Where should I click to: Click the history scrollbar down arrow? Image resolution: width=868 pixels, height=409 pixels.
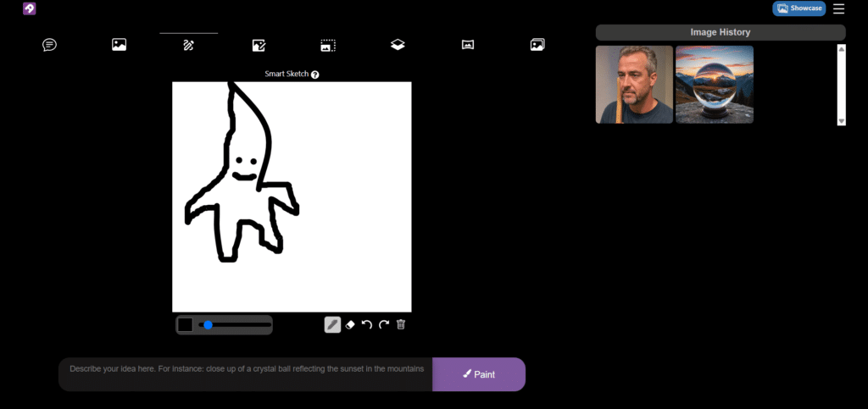pos(842,121)
